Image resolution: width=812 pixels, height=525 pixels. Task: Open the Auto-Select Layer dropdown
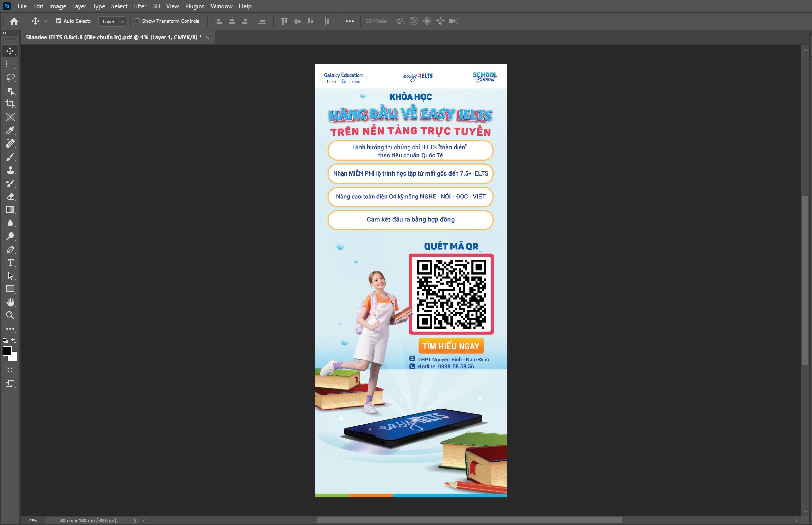click(x=112, y=21)
